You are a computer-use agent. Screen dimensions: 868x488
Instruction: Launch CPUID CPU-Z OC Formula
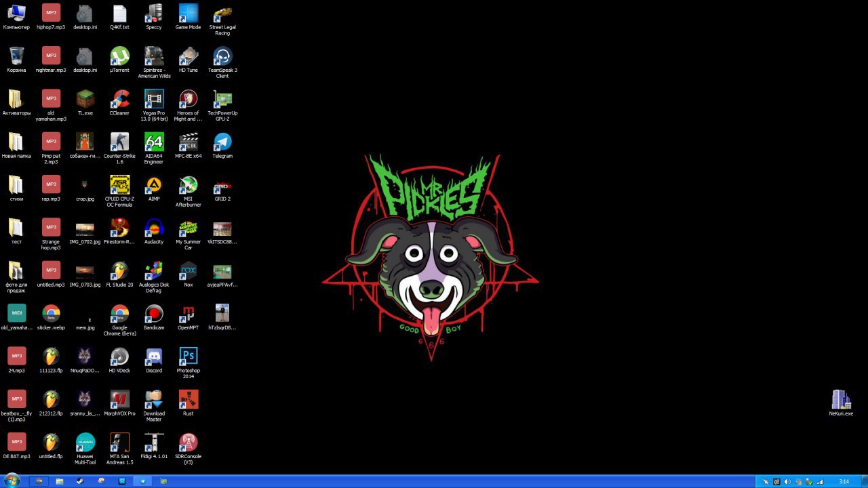point(119,191)
